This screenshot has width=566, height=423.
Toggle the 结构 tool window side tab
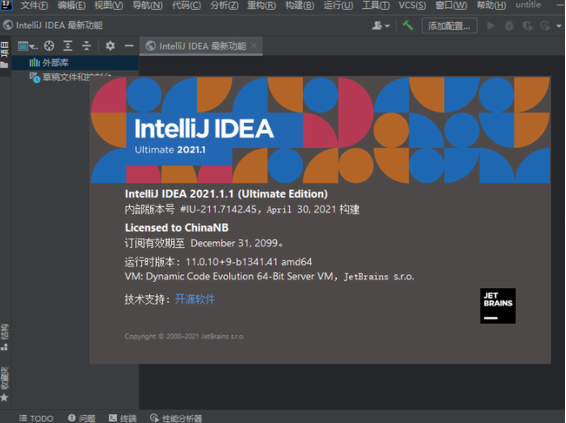click(x=5, y=337)
